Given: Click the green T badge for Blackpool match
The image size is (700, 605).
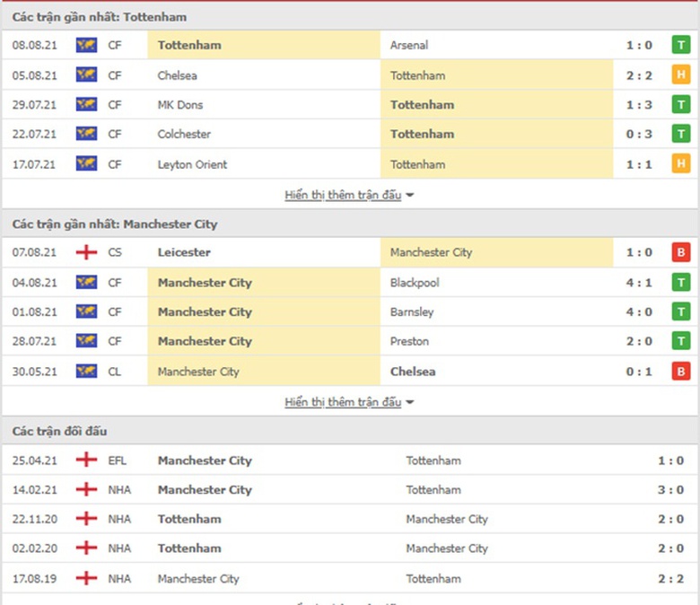Looking at the screenshot, I should (681, 283).
